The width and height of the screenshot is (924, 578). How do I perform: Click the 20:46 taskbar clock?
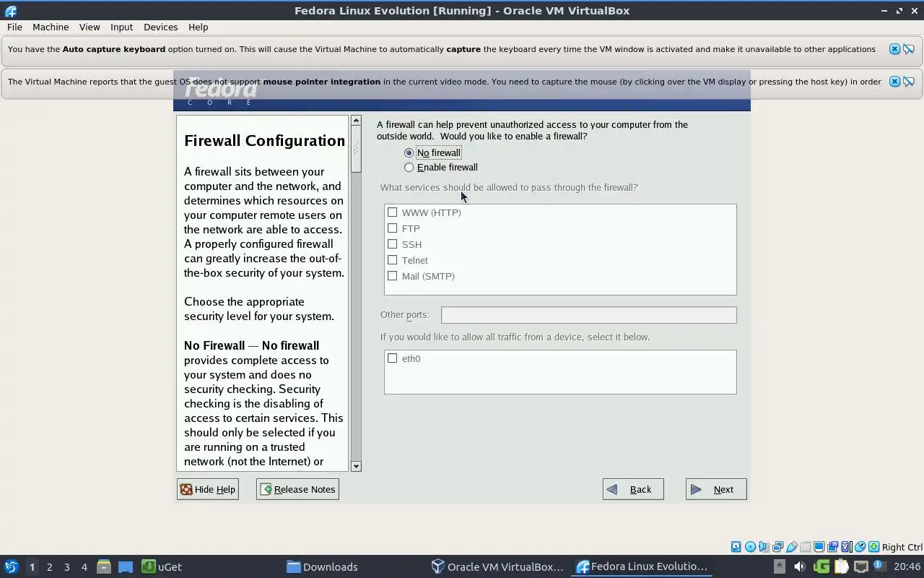(x=907, y=566)
